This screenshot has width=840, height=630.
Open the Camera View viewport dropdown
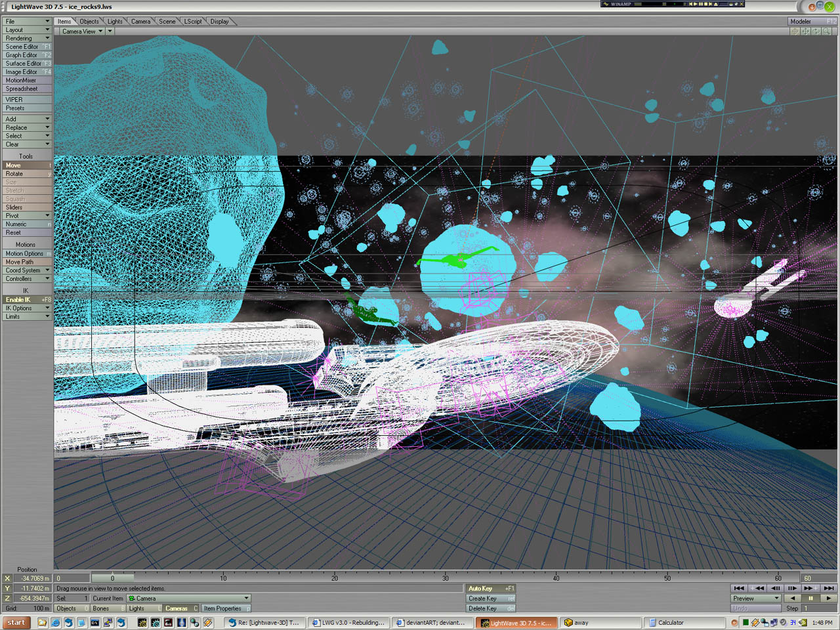coord(82,31)
